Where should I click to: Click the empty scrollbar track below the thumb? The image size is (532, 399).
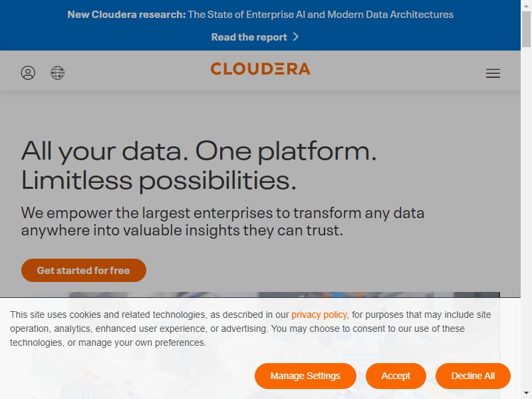pyautogui.click(x=526, y=217)
